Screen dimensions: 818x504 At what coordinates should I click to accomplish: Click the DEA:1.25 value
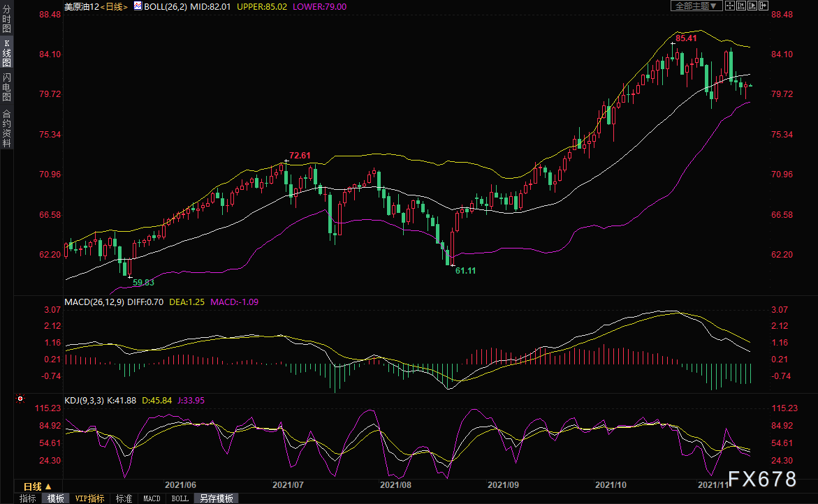tap(187, 302)
